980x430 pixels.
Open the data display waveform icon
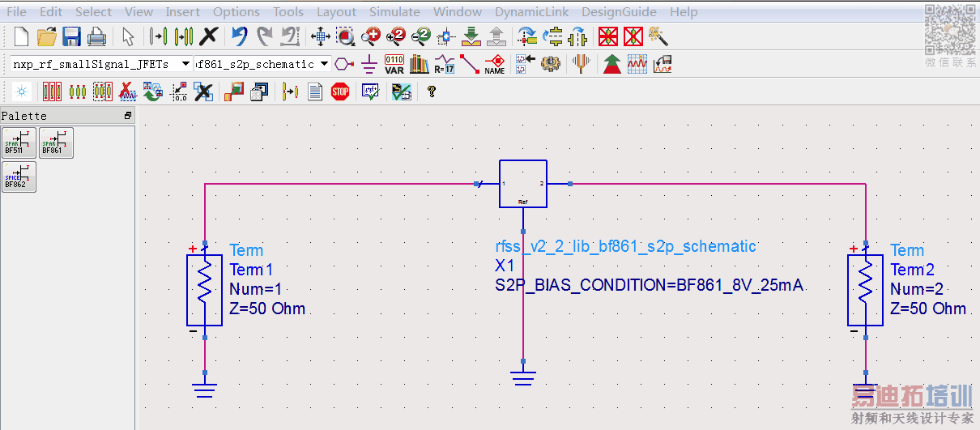pyautogui.click(x=637, y=64)
